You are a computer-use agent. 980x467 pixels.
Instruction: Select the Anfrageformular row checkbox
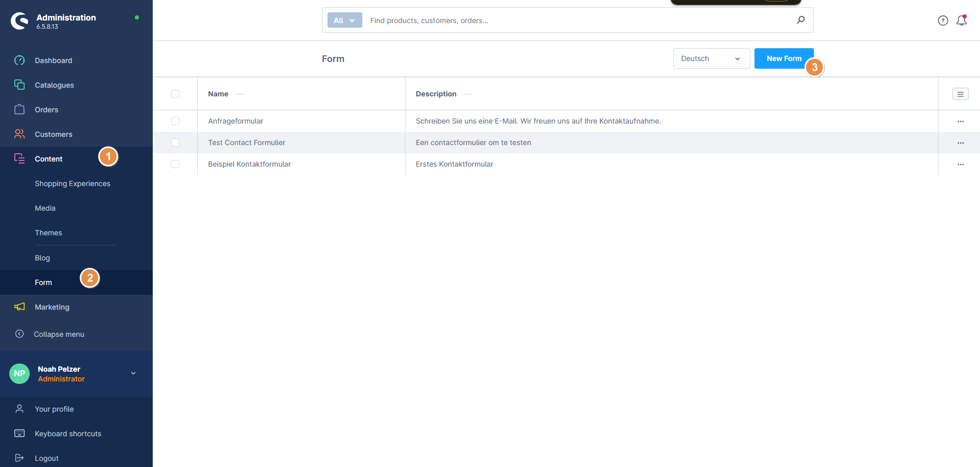[175, 121]
